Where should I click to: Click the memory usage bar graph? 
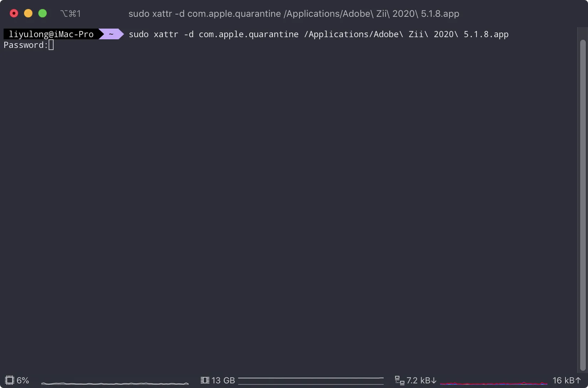pos(311,381)
